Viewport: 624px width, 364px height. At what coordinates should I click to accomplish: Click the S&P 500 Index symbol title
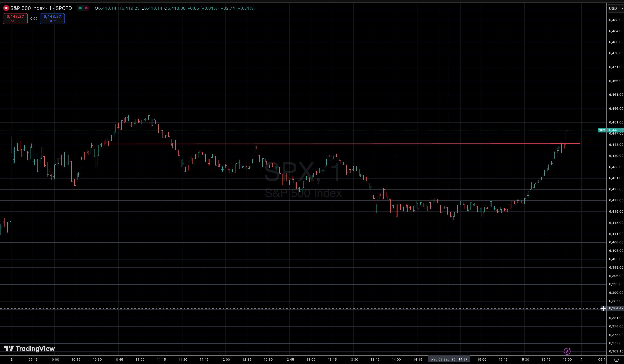tap(27, 8)
